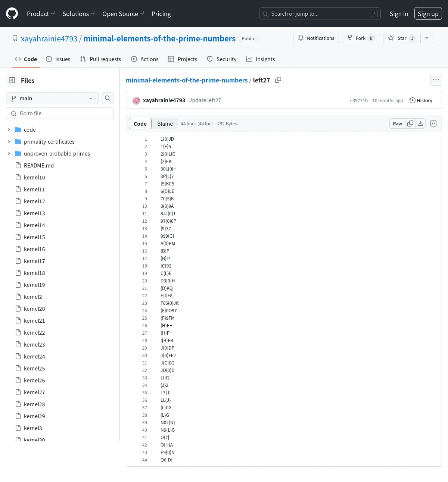This screenshot has width=448, height=482.
Task: Open kernel23 file
Action: 34,344
